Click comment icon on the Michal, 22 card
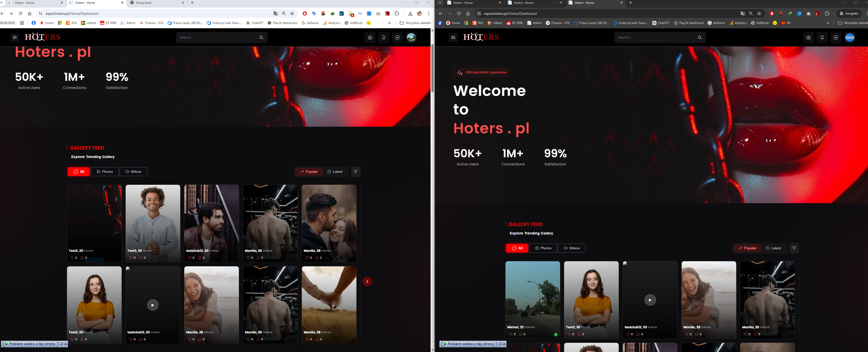This screenshot has width=868, height=352. (x=521, y=334)
